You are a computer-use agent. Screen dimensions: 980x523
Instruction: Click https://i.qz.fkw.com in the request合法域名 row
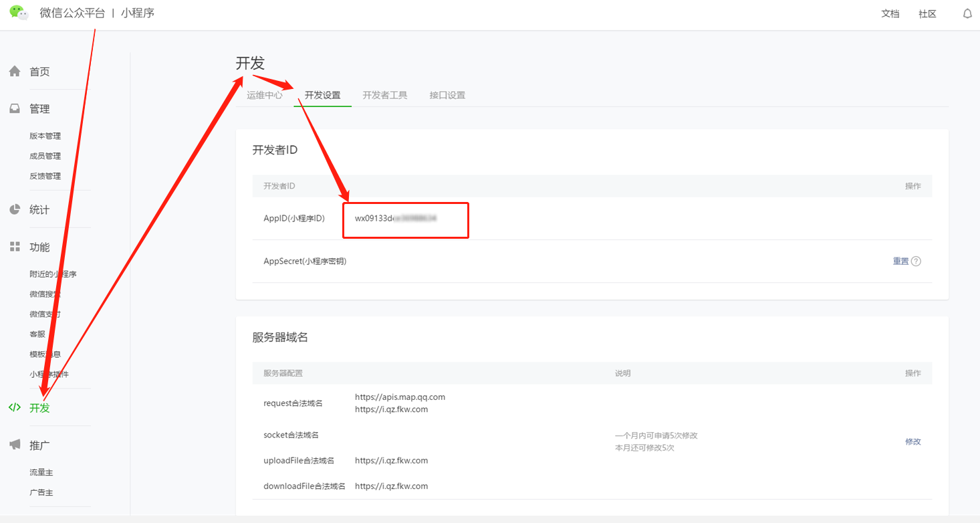(x=391, y=409)
